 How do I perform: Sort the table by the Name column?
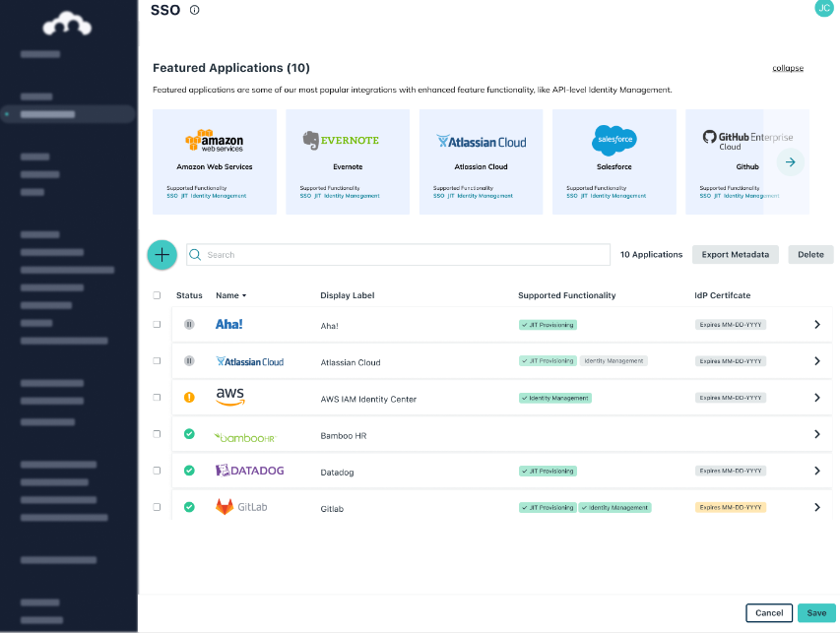pos(230,295)
